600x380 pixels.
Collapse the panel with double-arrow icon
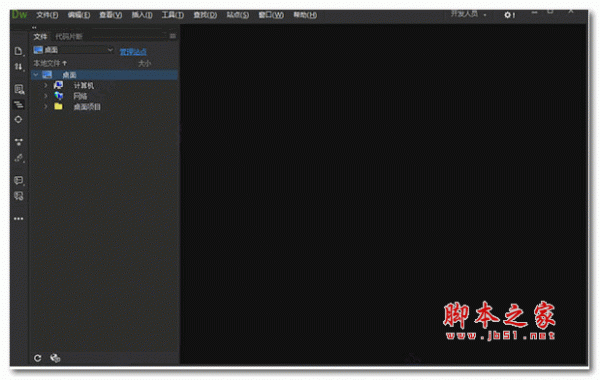pyautogui.click(x=34, y=27)
